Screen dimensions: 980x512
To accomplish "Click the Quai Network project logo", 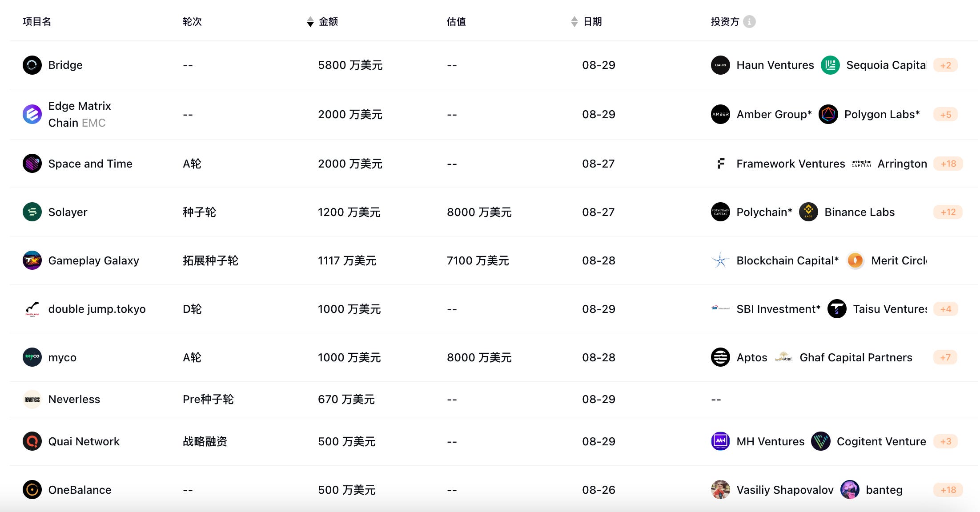I will click(x=32, y=441).
